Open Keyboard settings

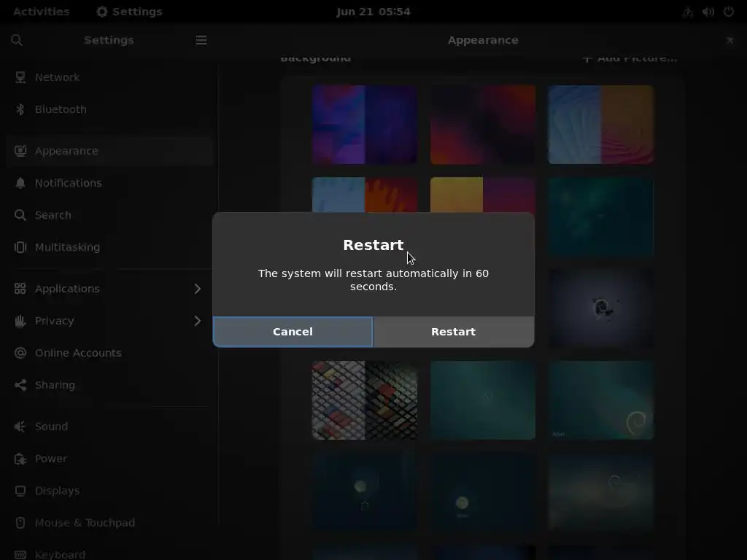click(x=109, y=553)
